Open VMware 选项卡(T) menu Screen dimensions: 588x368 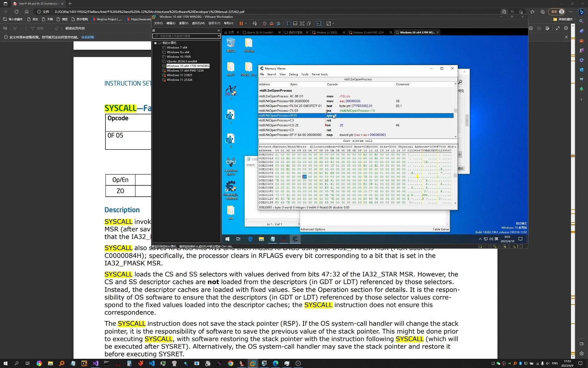pos(214,23)
